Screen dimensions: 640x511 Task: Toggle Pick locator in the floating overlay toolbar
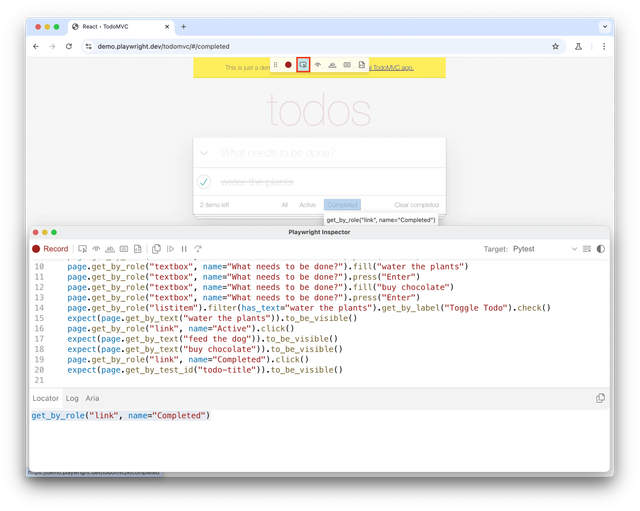pyautogui.click(x=303, y=64)
